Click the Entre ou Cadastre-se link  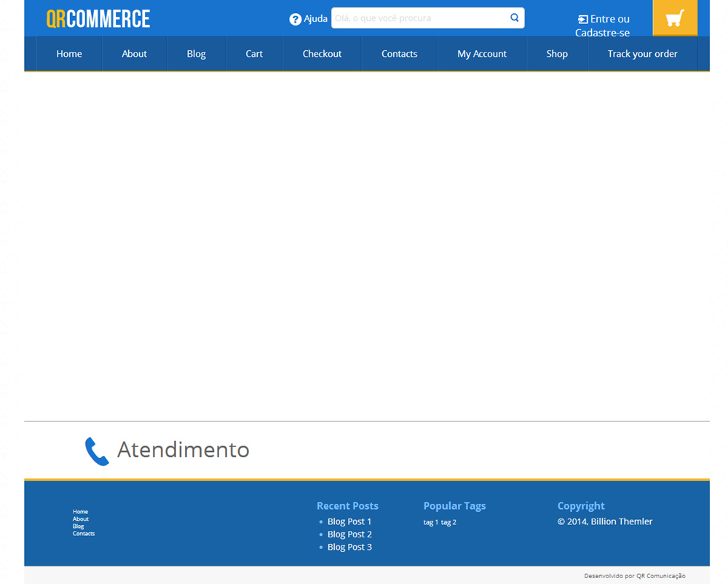[603, 25]
